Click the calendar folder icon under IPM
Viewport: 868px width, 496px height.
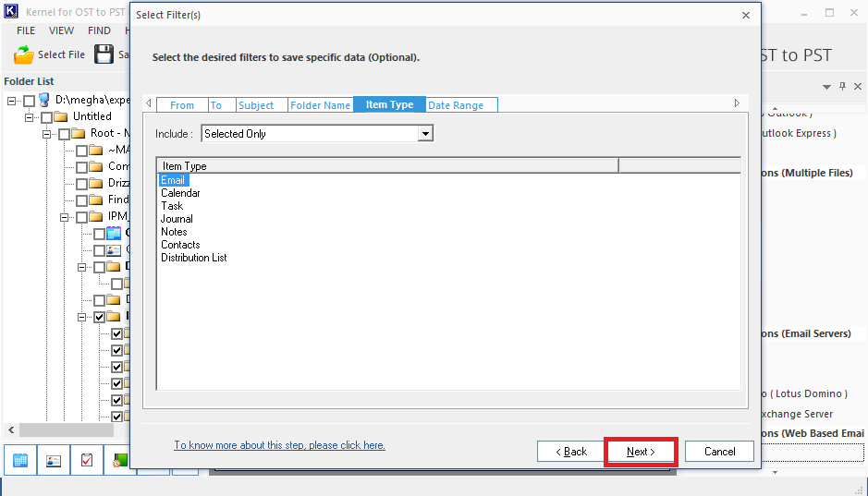pyautogui.click(x=114, y=233)
